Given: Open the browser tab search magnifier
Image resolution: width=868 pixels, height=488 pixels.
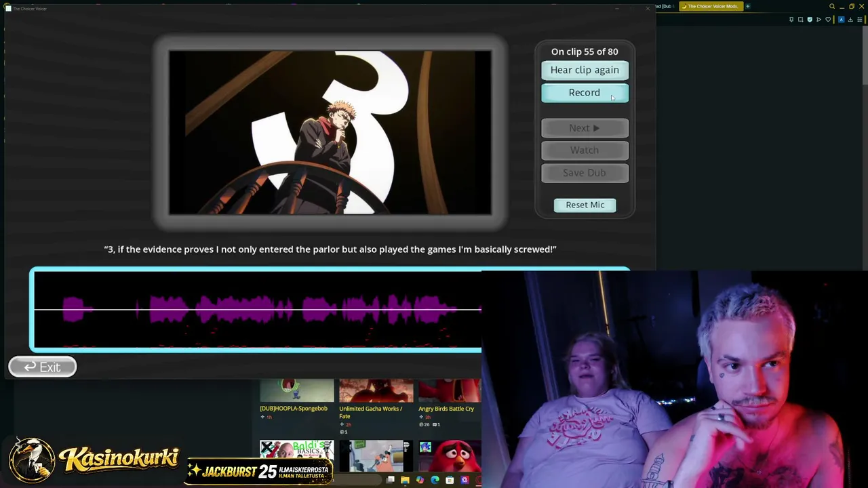Looking at the screenshot, I should 832,6.
